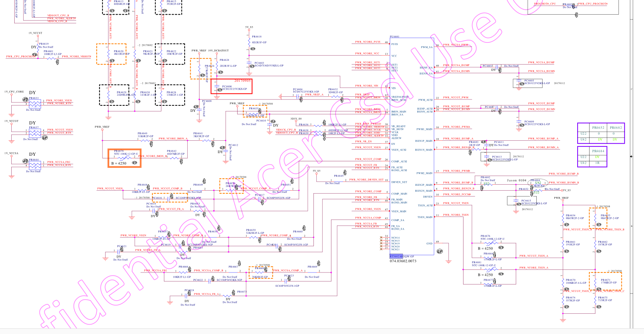The width and height of the screenshot is (644, 334).
Task: Click resistor PR4659 label
Action: coord(251,230)
